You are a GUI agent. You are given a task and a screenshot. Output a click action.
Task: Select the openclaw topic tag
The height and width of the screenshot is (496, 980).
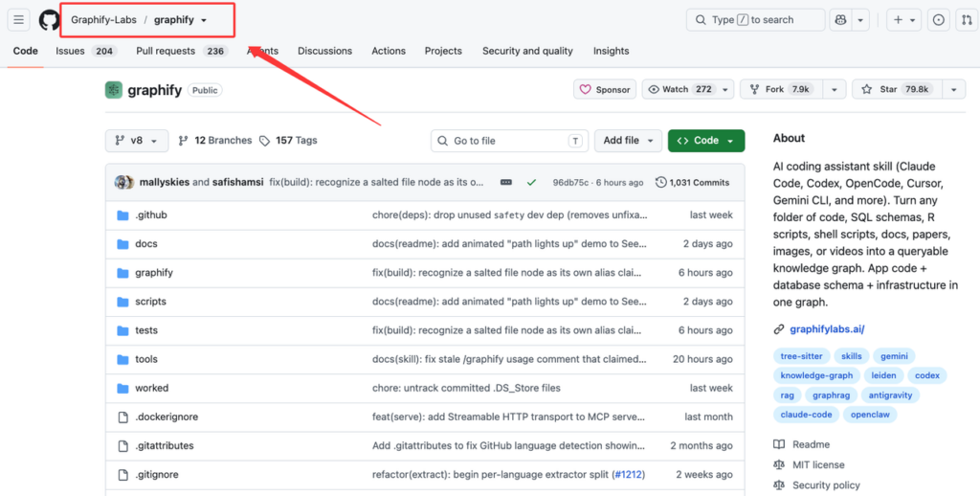(869, 414)
